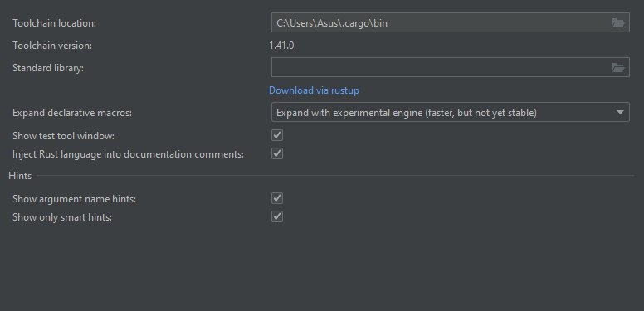644x311 pixels.
Task: Disable the Show test tool window checkbox
Action: (x=277, y=135)
